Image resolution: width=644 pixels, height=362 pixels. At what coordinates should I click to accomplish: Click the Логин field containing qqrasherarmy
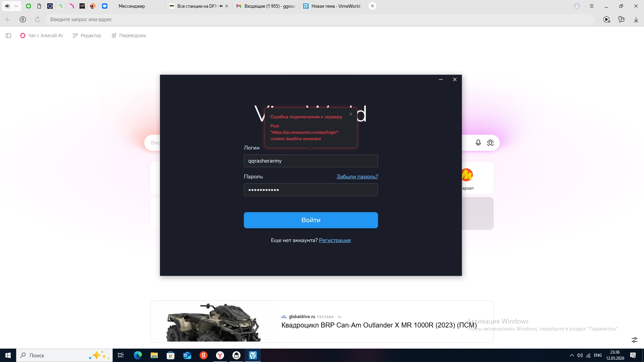coord(311,161)
